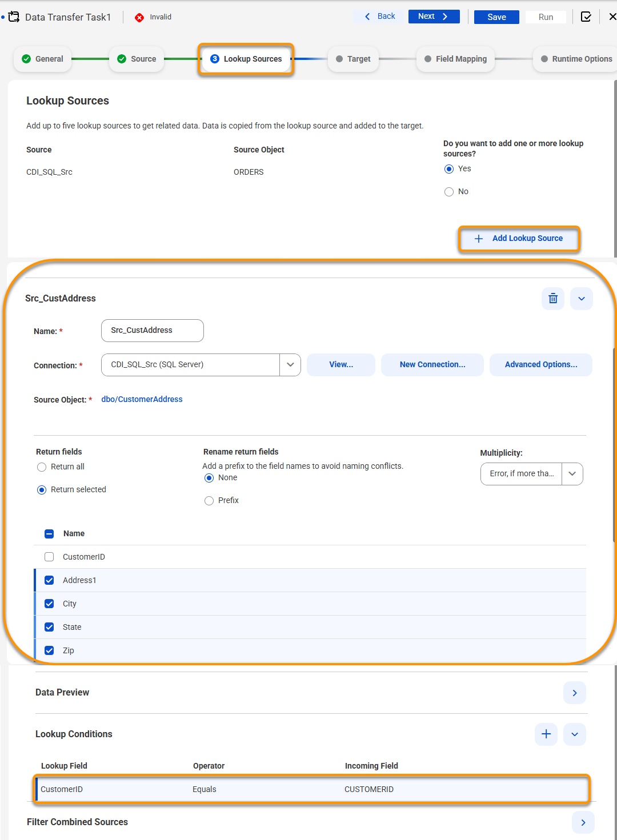Click the green check icon on General step

(x=26, y=59)
